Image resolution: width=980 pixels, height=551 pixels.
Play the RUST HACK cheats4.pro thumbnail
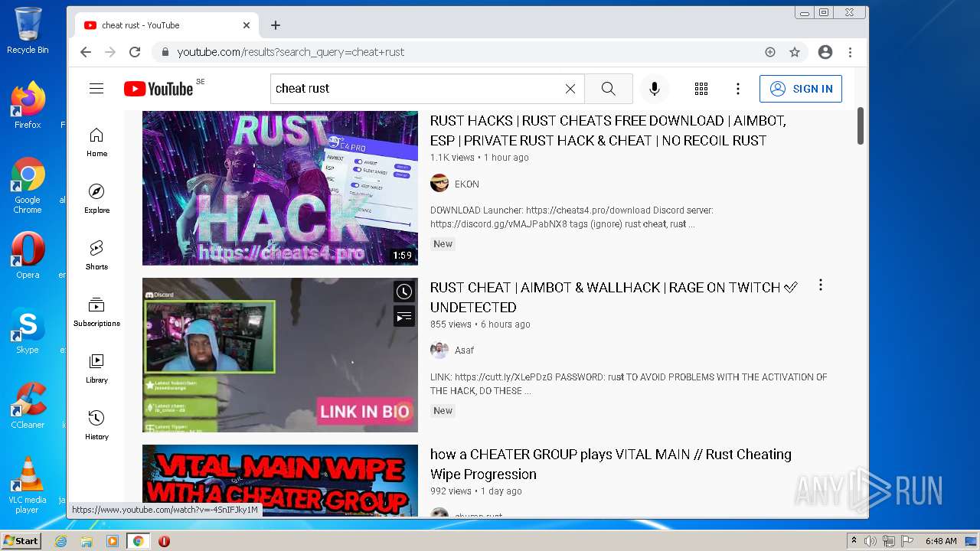(280, 188)
